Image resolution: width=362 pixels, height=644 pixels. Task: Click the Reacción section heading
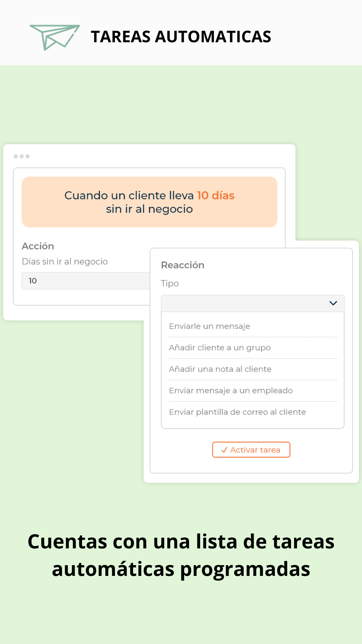click(x=183, y=265)
